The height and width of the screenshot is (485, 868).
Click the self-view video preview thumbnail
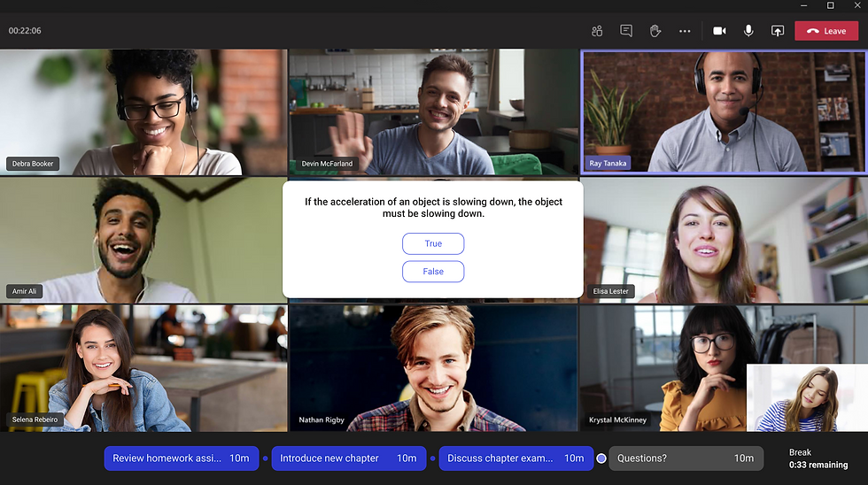click(807, 397)
